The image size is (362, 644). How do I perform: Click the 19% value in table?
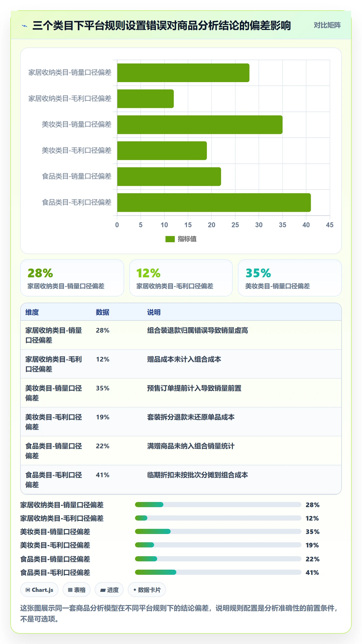pyautogui.click(x=103, y=417)
